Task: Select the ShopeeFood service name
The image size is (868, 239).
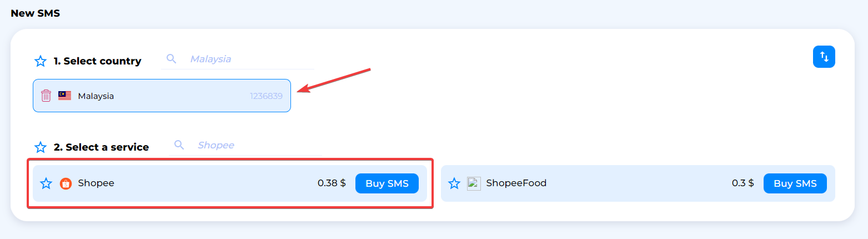Action: click(516, 183)
